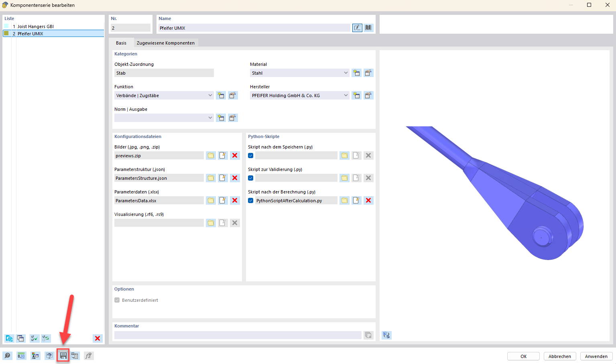Click the edit name icon beside Pfeifer UMIX
The width and height of the screenshot is (616, 364).
[x=357, y=28]
